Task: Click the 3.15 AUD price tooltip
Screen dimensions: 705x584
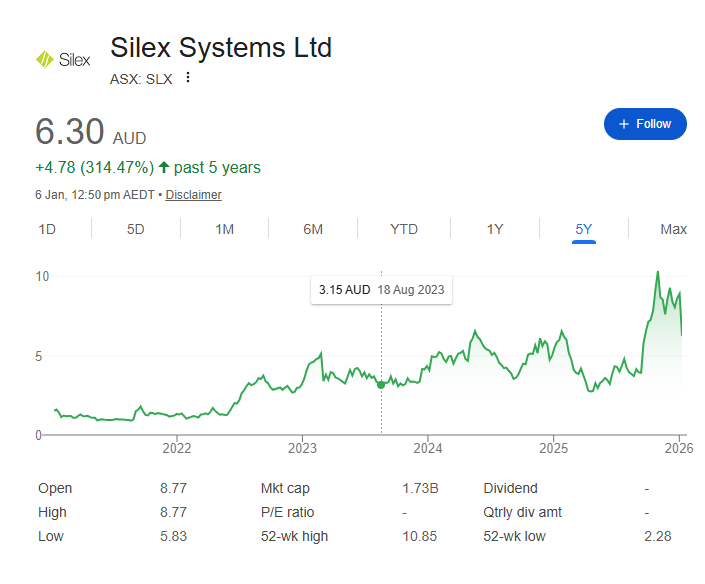Action: click(x=380, y=290)
